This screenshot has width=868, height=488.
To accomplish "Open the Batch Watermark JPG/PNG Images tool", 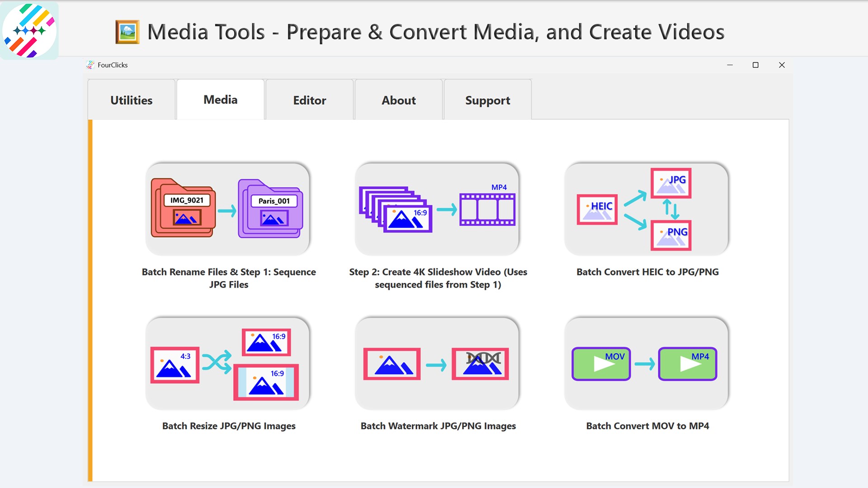I will point(437,363).
